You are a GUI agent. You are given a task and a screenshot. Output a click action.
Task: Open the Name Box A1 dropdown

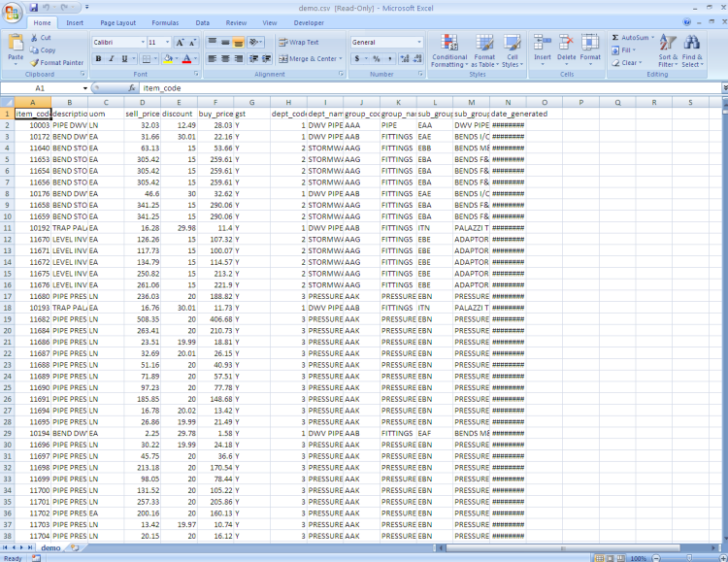[x=85, y=88]
